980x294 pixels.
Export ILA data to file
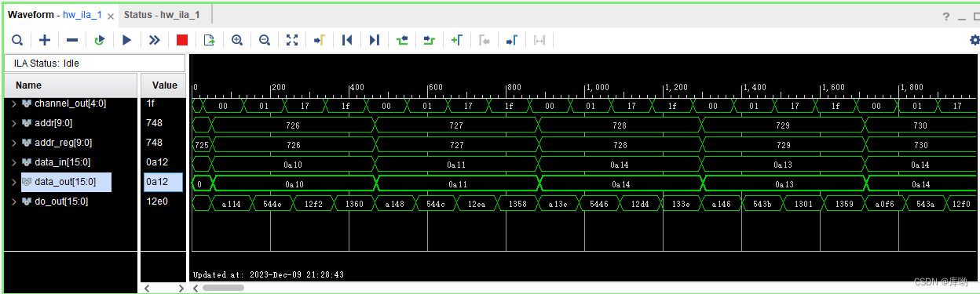tap(209, 40)
